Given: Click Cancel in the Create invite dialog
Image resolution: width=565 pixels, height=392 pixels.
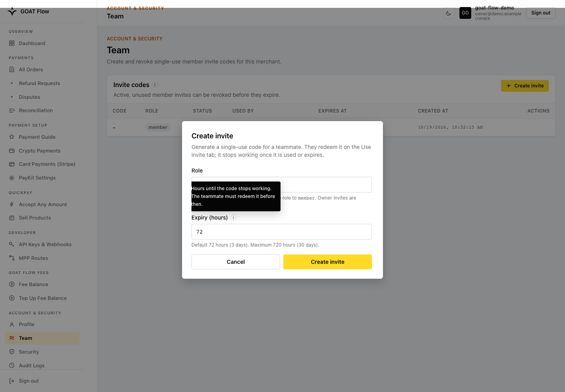Looking at the screenshot, I should pos(236,262).
